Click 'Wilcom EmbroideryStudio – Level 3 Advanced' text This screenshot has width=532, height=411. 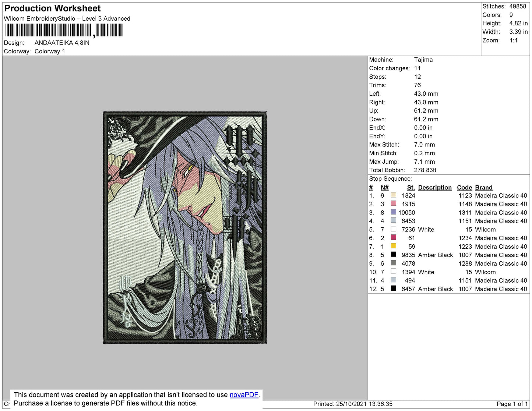pos(67,18)
